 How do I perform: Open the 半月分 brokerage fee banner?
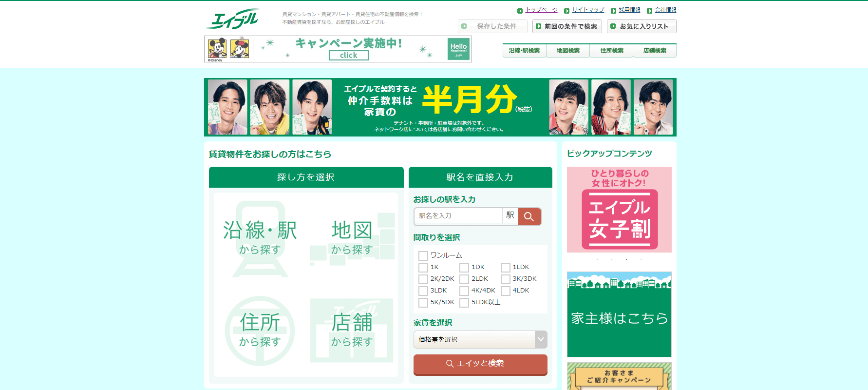point(440,107)
